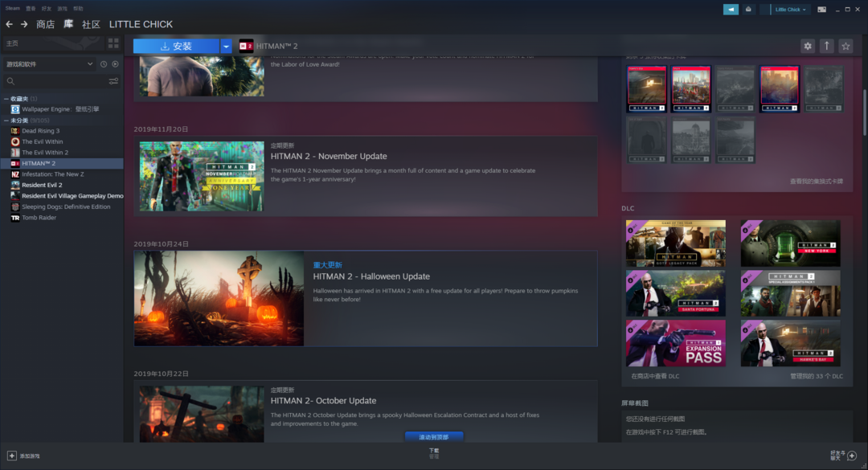Screen dimensions: 868x470
Task: Open the 社区 community tab
Action: click(x=91, y=24)
